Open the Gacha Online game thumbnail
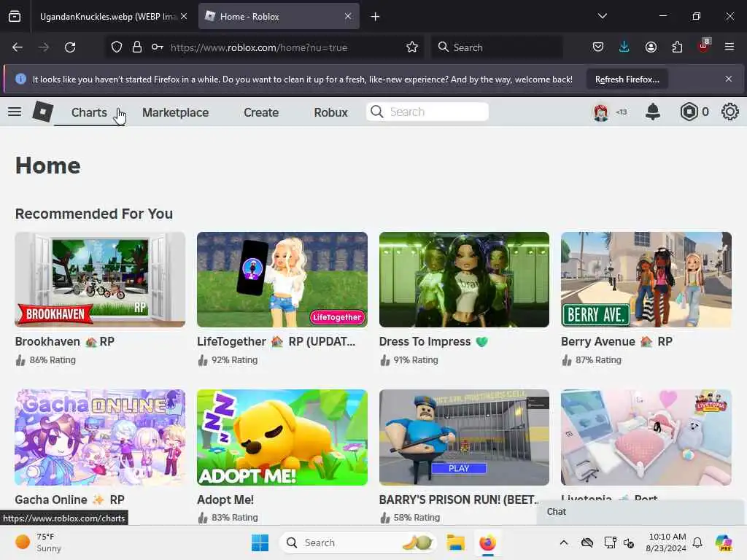 (x=100, y=437)
